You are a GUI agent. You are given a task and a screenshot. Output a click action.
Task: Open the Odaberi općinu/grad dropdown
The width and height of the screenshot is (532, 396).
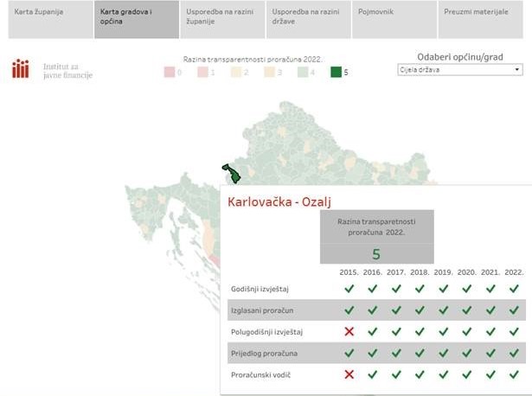(458, 69)
